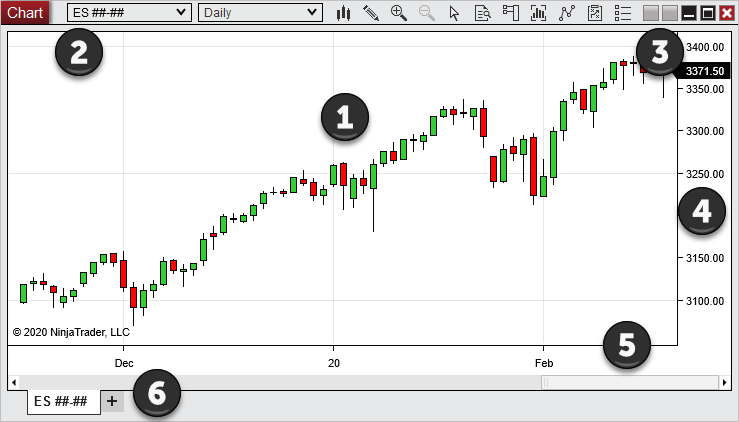This screenshot has height=422, width=739.
Task: Click the 3300.00 price axis label
Action: point(705,131)
